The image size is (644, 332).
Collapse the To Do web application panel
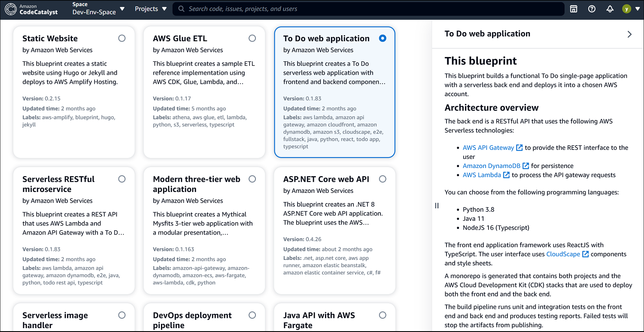[629, 34]
